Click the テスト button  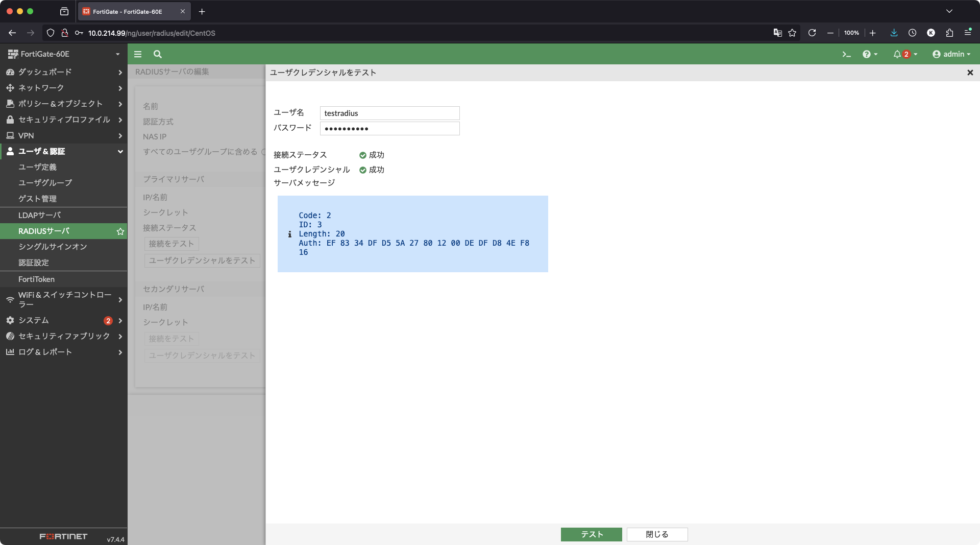point(592,534)
